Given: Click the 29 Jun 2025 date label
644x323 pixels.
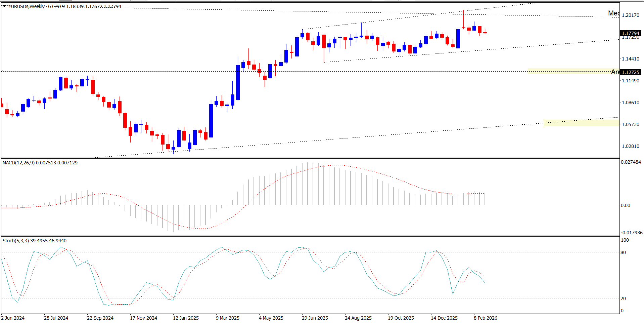Looking at the screenshot, I should [315, 318].
